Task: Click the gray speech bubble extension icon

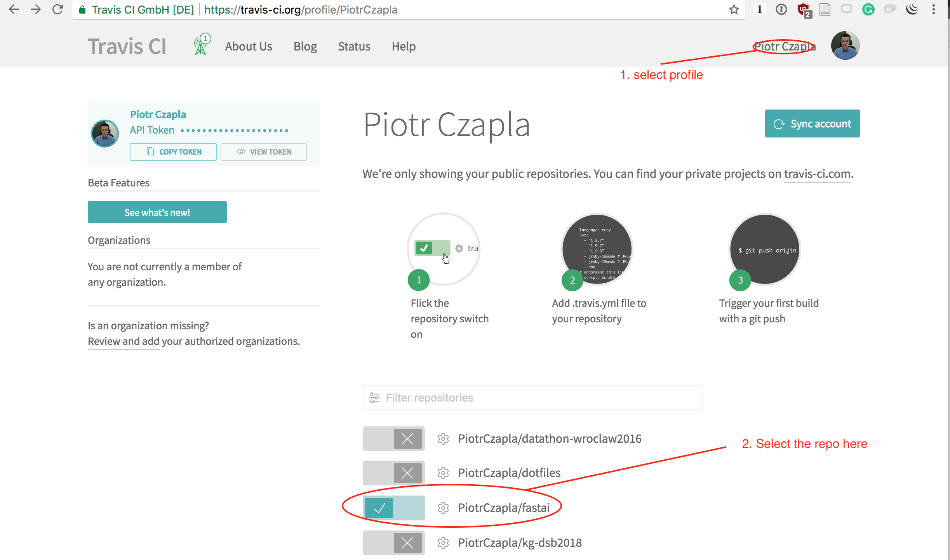Action: (847, 9)
